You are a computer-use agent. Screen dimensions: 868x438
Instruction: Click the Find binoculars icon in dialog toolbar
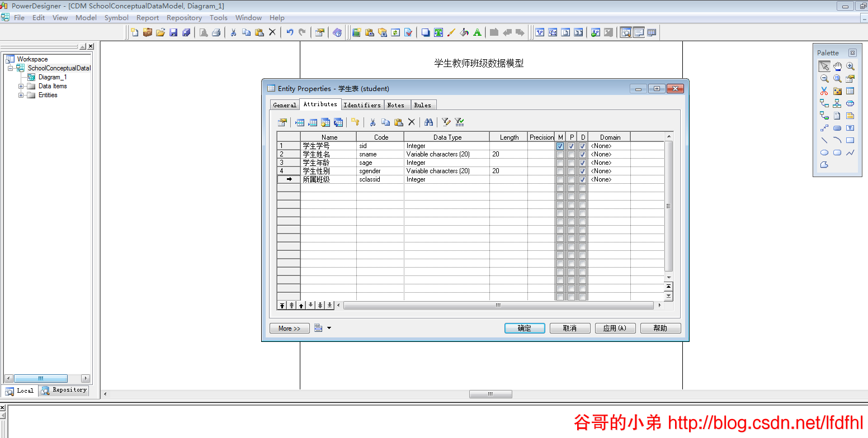[429, 122]
